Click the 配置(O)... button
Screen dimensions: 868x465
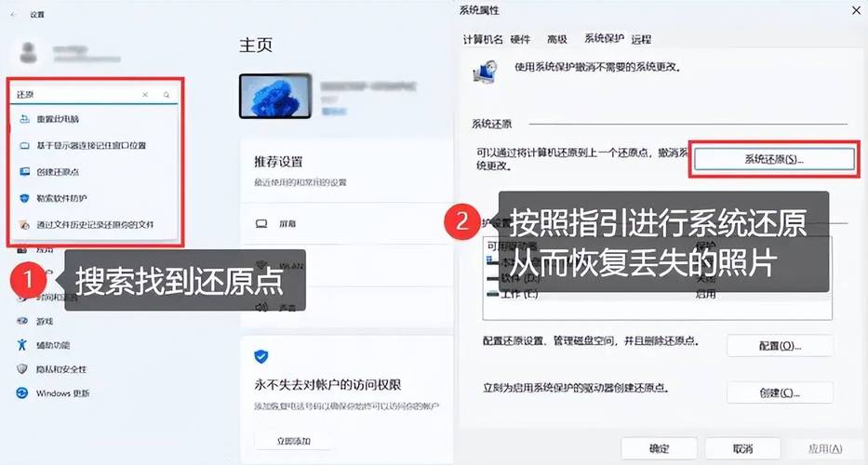pyautogui.click(x=778, y=346)
